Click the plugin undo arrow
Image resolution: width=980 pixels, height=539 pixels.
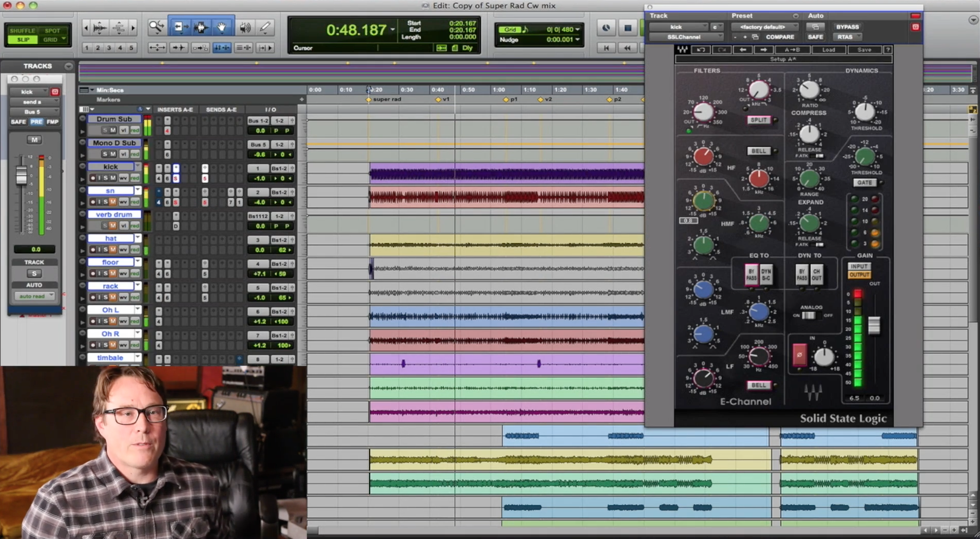coord(701,50)
